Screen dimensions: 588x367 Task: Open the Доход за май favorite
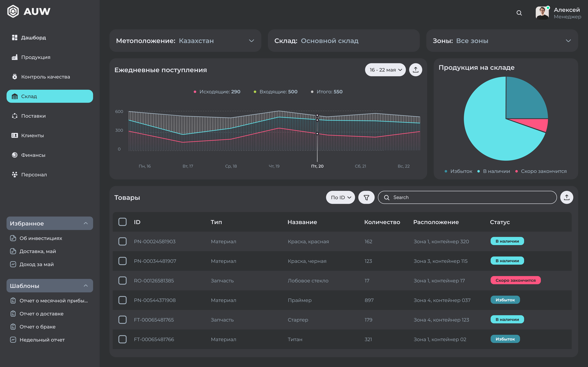(36, 264)
